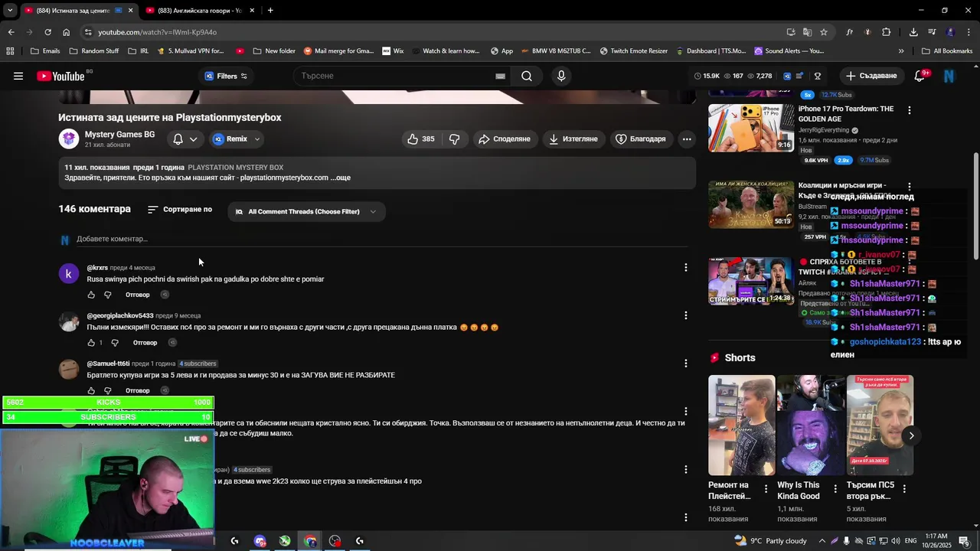
Task: Click the page's vertical scrollbar
Action: pos(975,205)
